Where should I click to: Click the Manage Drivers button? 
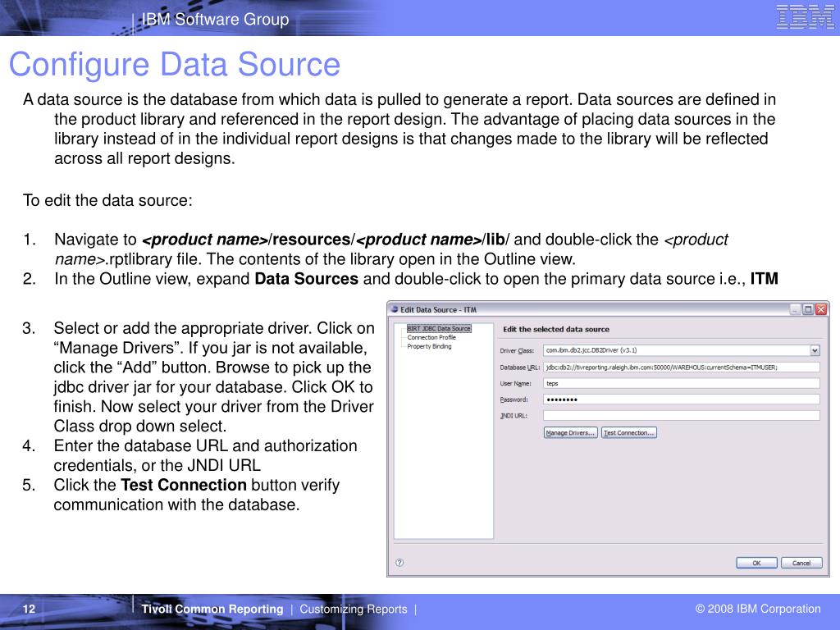pos(571,433)
